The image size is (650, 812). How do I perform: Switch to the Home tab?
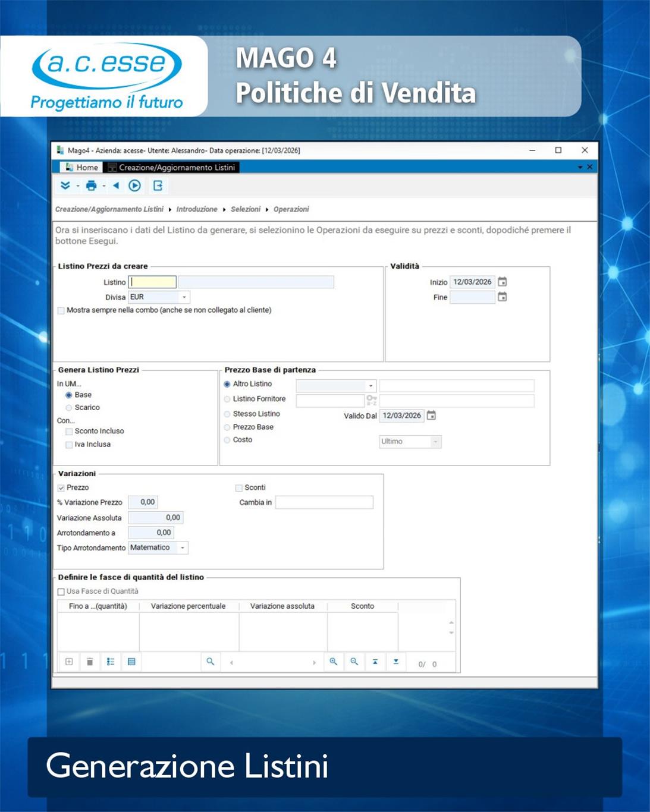click(x=82, y=168)
